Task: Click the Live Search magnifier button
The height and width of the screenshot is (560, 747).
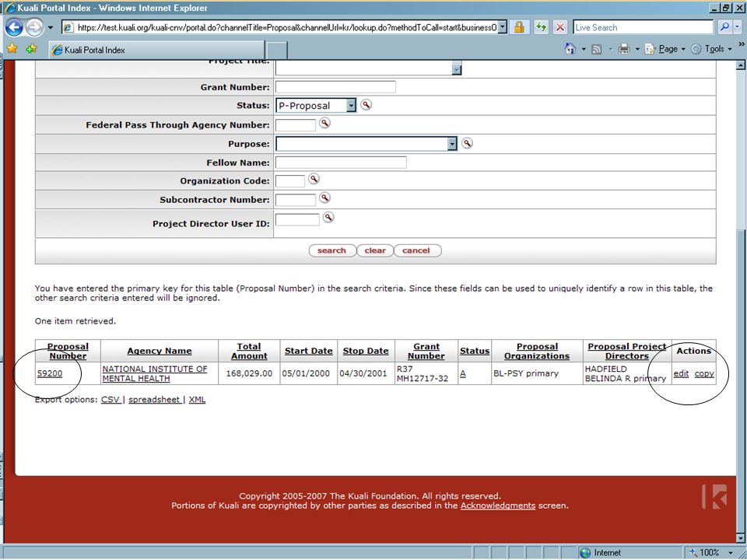Action: 724,28
